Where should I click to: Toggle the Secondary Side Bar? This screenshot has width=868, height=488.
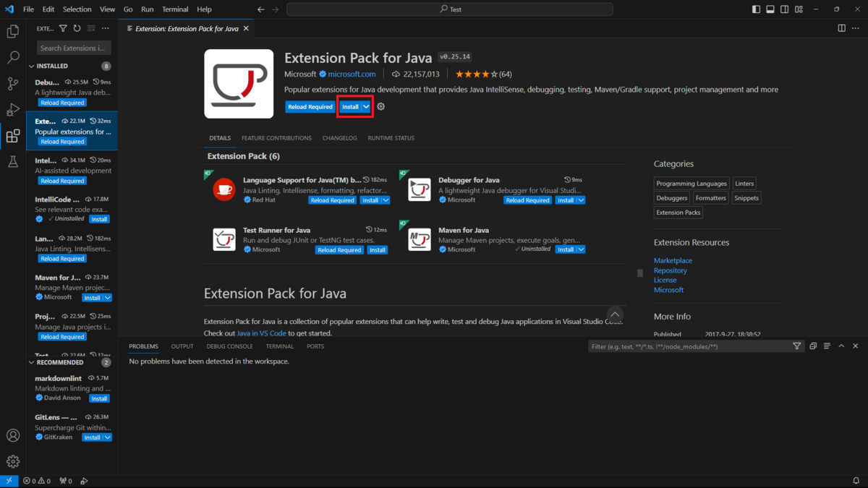(784, 9)
